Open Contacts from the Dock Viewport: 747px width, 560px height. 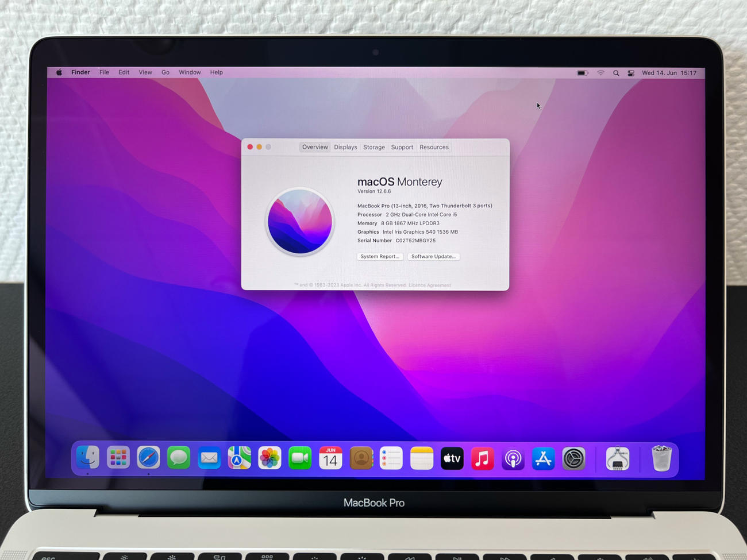coord(361,458)
